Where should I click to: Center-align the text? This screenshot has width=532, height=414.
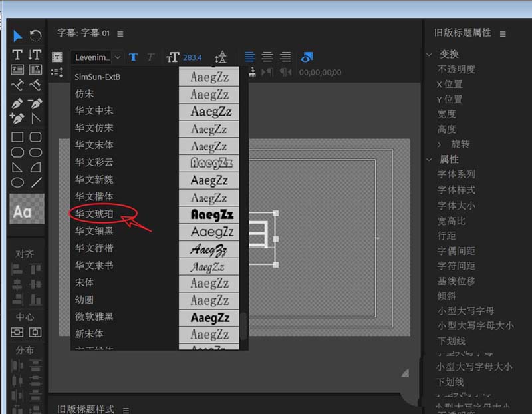[x=267, y=57]
